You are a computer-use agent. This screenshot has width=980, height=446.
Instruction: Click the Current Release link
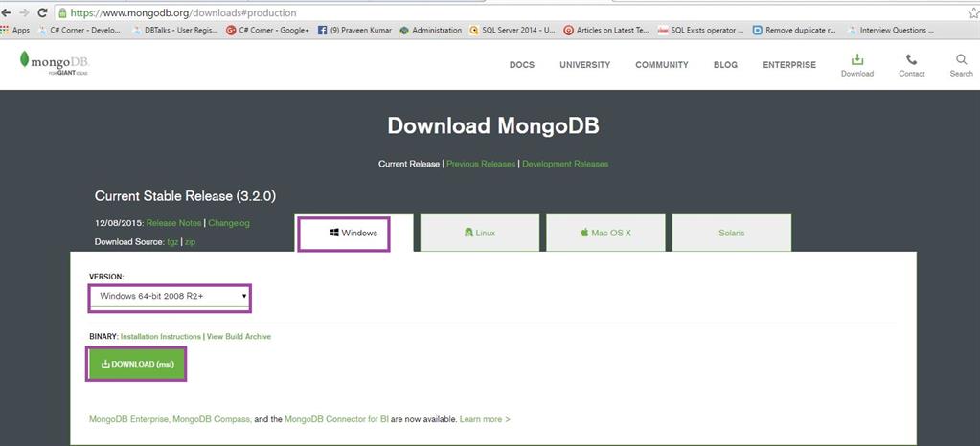(x=409, y=164)
